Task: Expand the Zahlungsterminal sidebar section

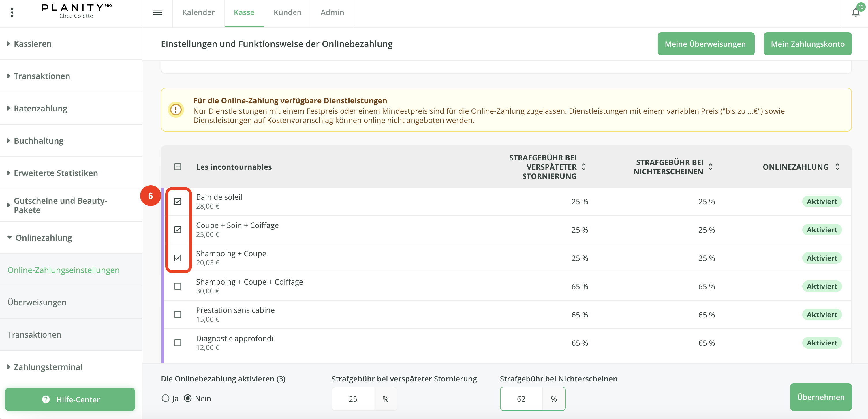Action: (48, 367)
